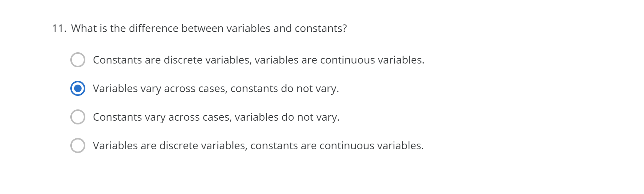Click 'constants do not vary.' in second option
This screenshot has height=194, width=644.
285,89
